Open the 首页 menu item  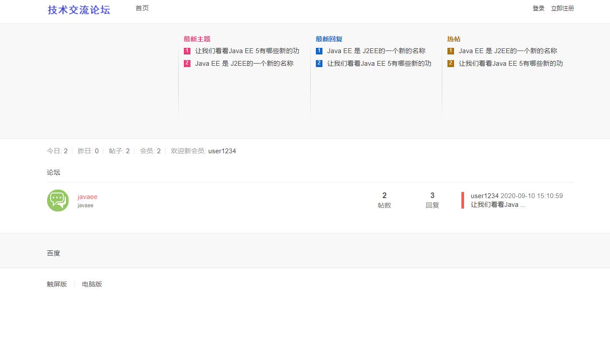(x=142, y=8)
